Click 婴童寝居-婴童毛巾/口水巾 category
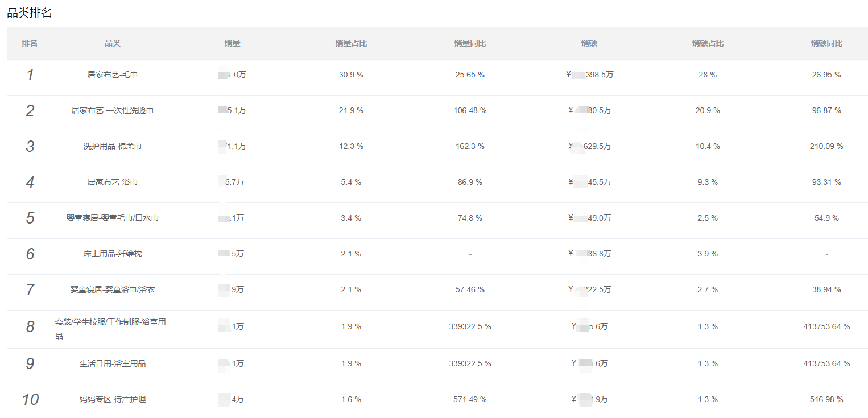 coord(113,218)
